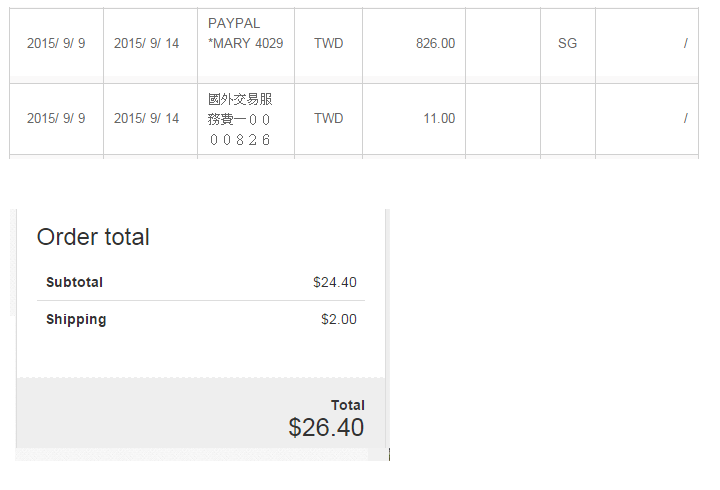The image size is (720, 490).
Task: Click the 2015/ 9/ 9 date in second row
Action: 56,118
